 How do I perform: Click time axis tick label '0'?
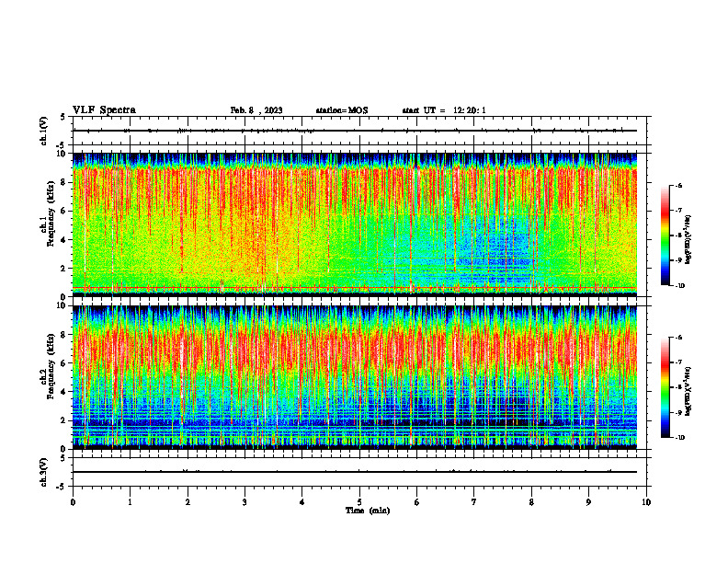tap(73, 502)
